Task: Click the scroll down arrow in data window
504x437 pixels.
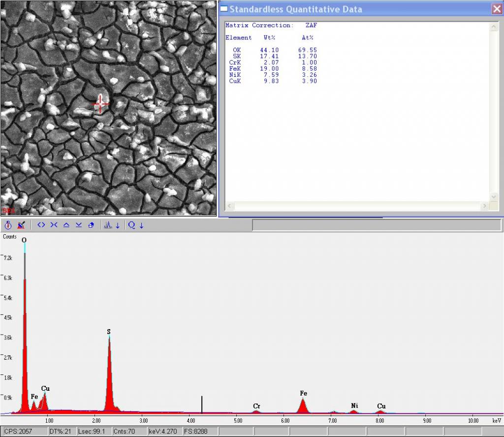Action: click(x=495, y=196)
